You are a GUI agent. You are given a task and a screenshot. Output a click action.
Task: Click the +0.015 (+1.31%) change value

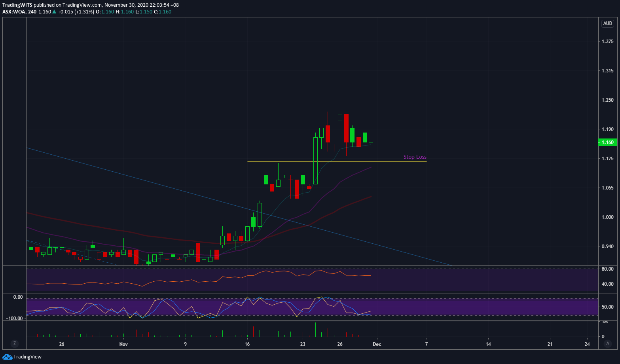pos(76,12)
